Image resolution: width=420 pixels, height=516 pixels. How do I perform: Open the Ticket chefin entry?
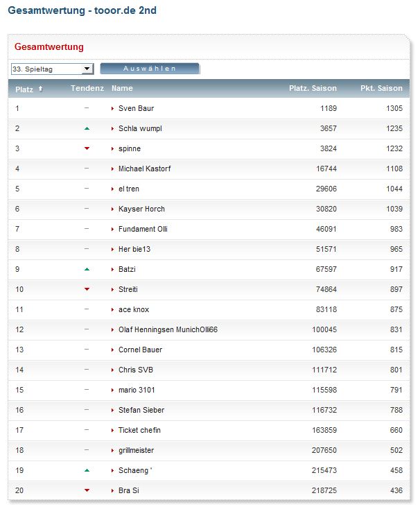[x=139, y=430]
